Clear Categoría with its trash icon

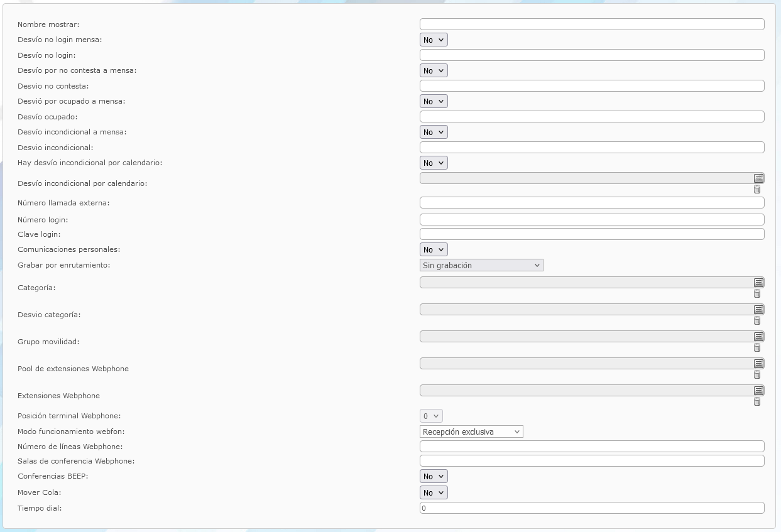[757, 293]
